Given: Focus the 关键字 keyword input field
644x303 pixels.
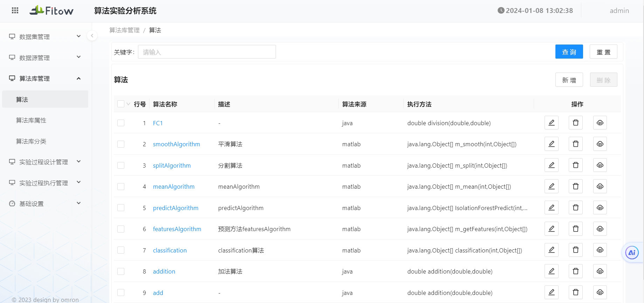Looking at the screenshot, I should point(207,52).
